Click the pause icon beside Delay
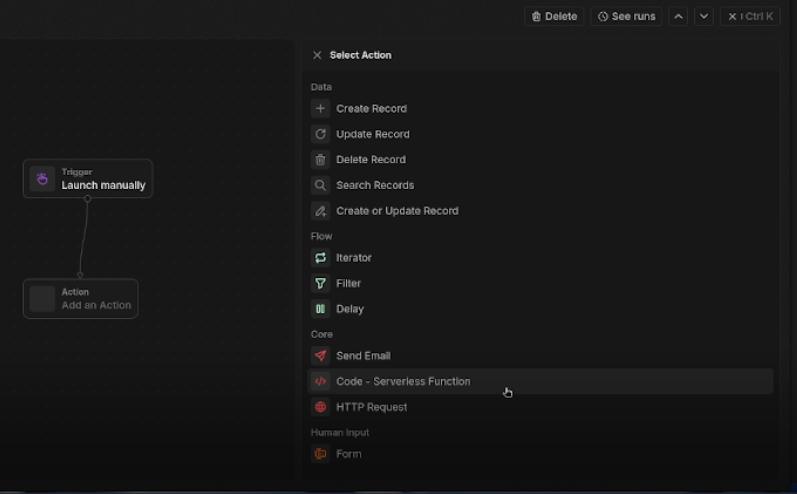This screenshot has width=797, height=494. pyautogui.click(x=320, y=309)
